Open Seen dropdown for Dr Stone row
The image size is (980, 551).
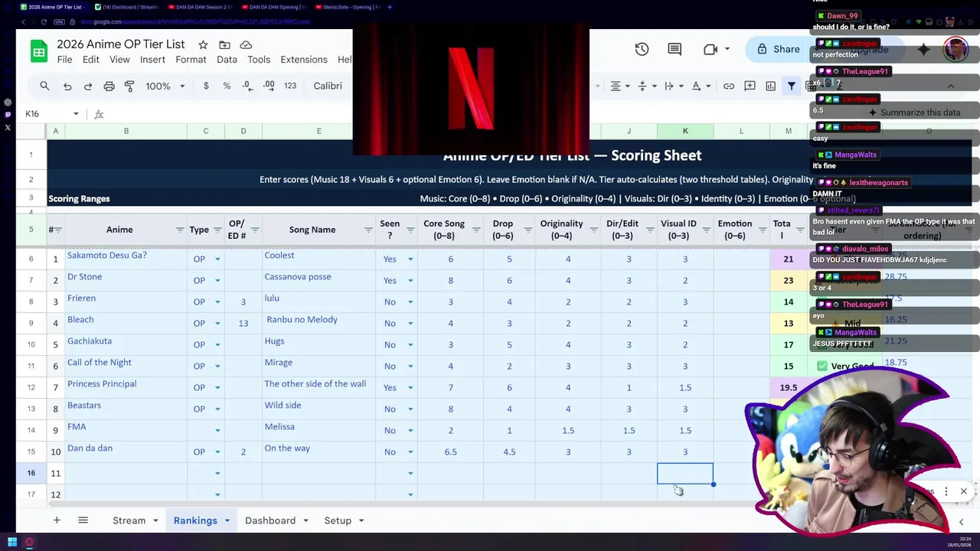click(x=410, y=281)
